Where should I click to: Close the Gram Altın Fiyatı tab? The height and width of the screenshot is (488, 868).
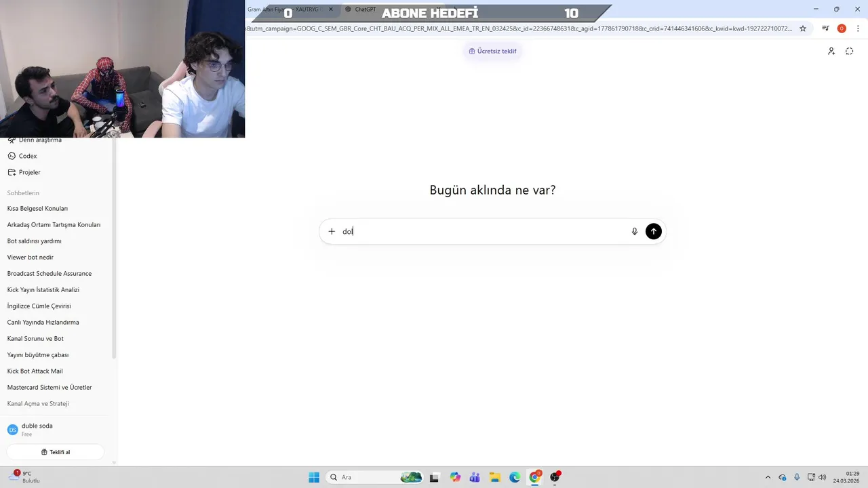tap(331, 9)
